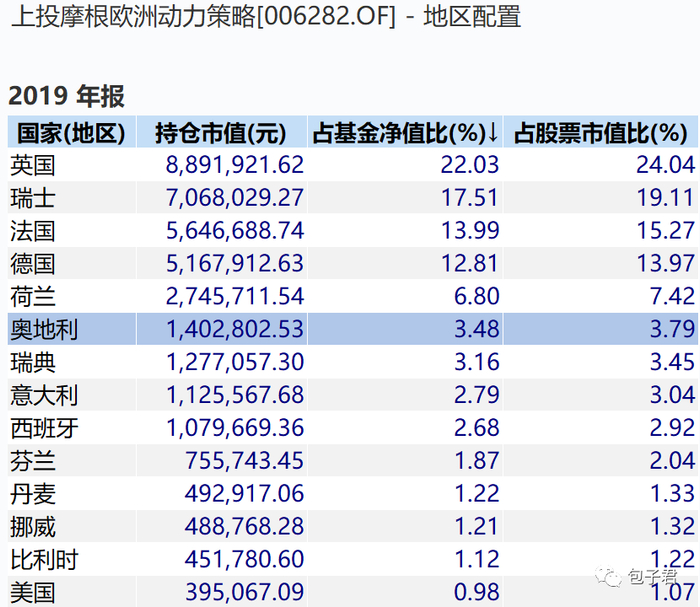This screenshot has height=607, width=700.
Task: Click the value 1,125,567.68
Action: tap(235, 395)
